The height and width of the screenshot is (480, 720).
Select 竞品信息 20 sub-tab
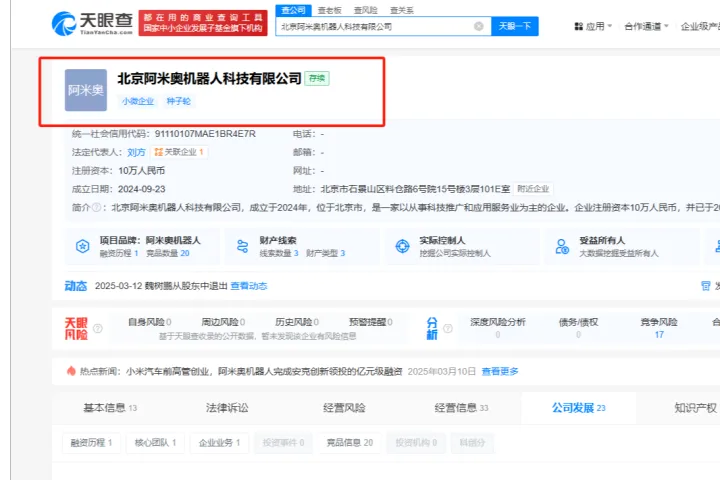click(x=349, y=443)
